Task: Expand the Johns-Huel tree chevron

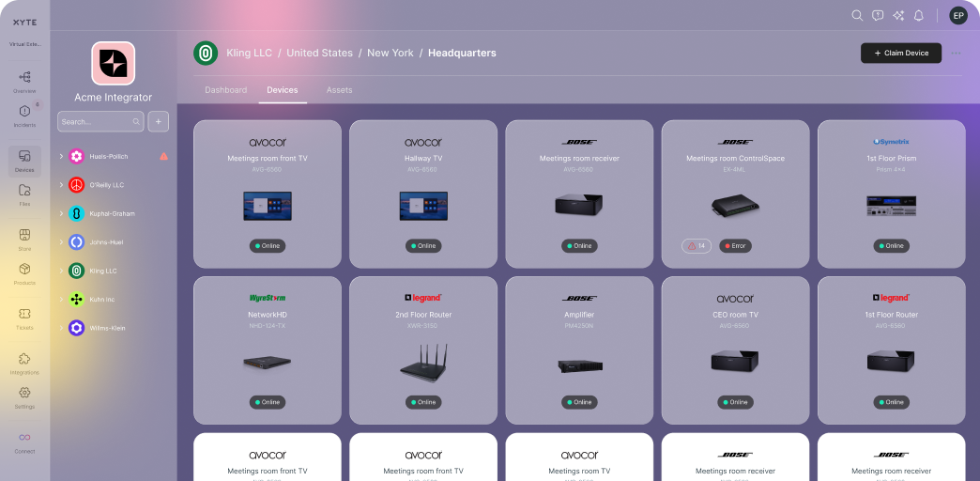Action: (x=61, y=242)
